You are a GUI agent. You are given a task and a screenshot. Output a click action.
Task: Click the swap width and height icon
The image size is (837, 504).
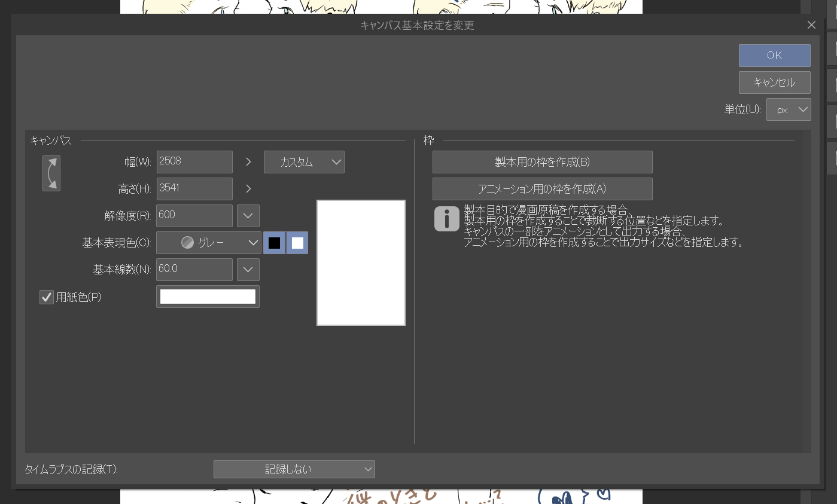point(51,173)
